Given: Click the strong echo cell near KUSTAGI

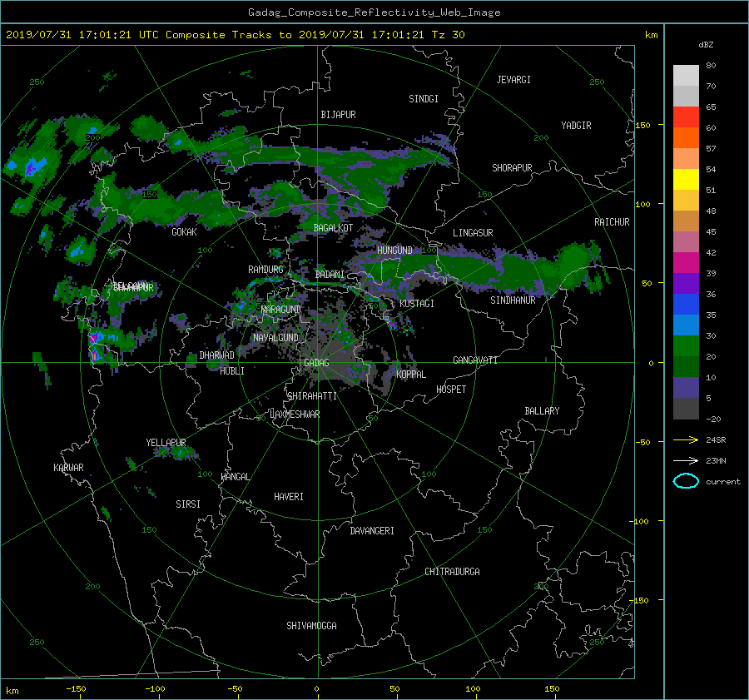Looking at the screenshot, I should (x=392, y=325).
